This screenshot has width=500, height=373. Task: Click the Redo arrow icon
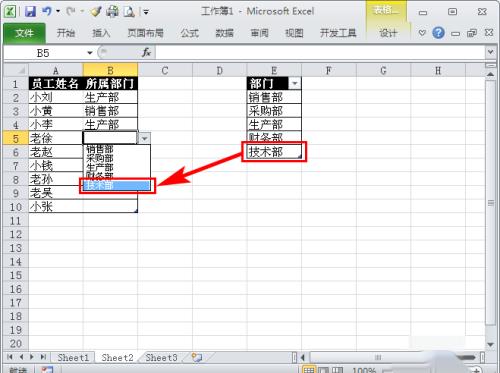pyautogui.click(x=70, y=11)
